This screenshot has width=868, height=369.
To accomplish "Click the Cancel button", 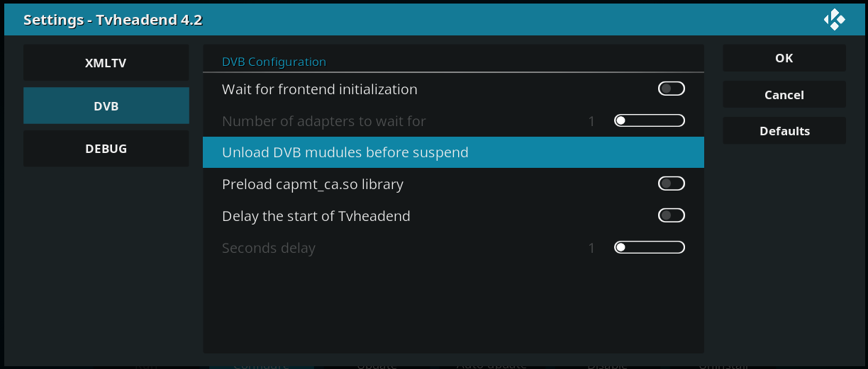I will pos(784,95).
